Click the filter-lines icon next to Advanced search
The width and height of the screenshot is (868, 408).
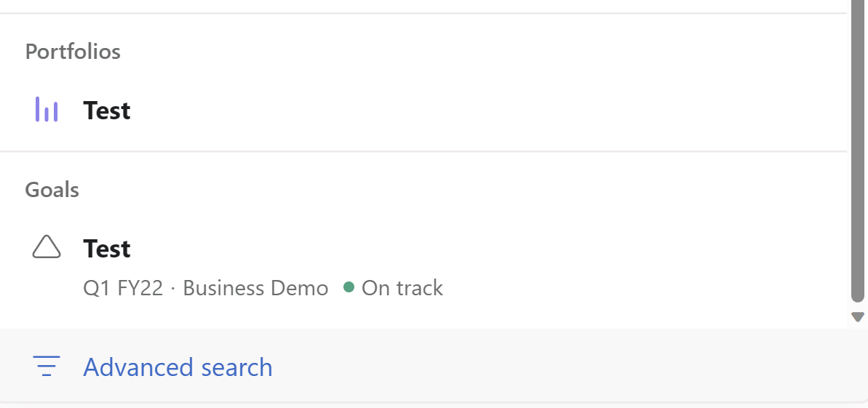point(47,367)
